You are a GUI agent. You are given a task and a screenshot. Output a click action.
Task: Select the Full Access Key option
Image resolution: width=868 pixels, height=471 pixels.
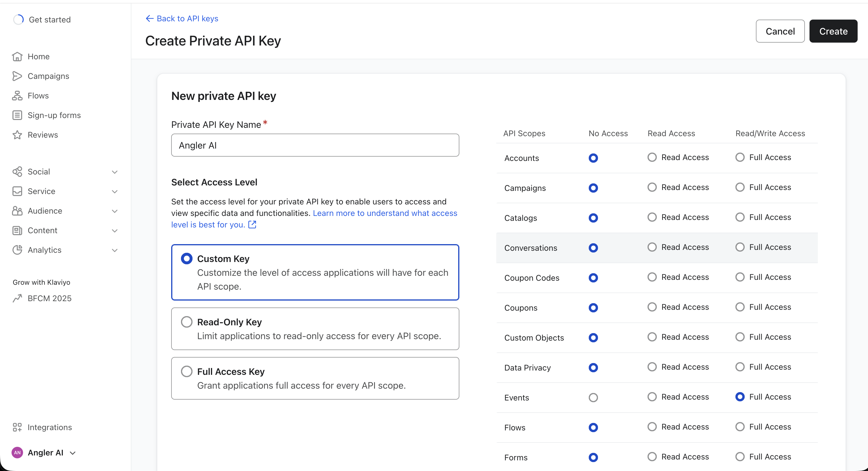187,371
